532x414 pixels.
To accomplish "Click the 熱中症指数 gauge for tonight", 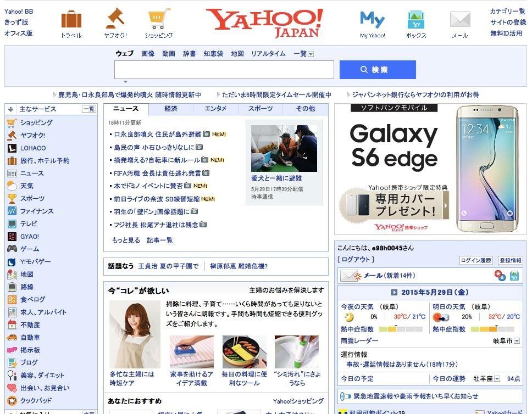I will [401, 329].
